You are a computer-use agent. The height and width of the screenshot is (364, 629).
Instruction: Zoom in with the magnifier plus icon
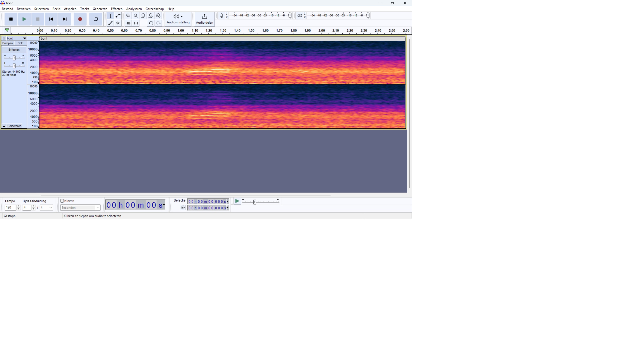[x=128, y=16]
